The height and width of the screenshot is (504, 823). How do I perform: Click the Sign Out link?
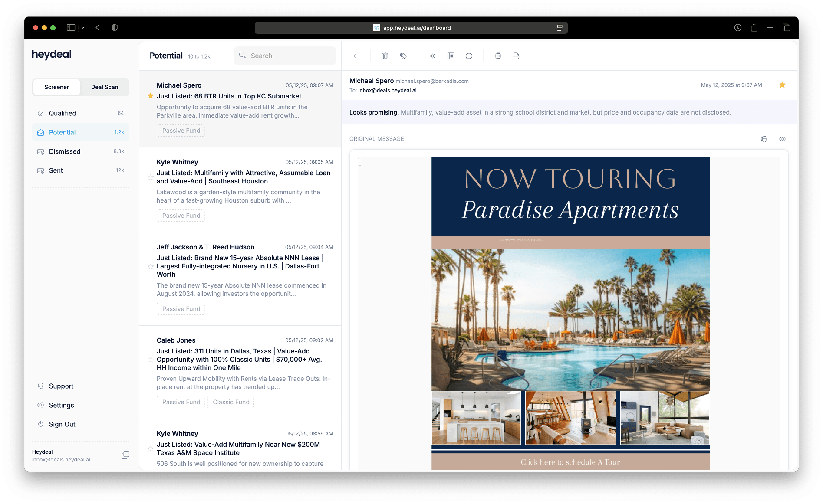tap(62, 424)
